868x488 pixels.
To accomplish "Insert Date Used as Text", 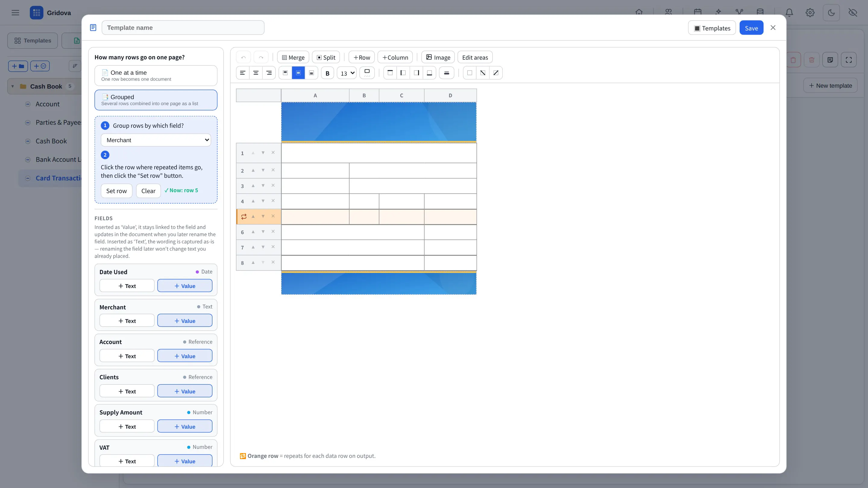I will point(127,286).
